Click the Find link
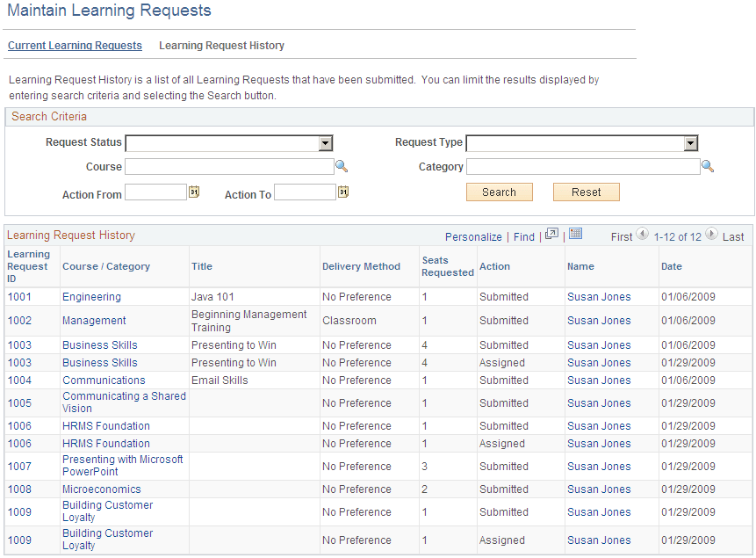 pos(523,236)
